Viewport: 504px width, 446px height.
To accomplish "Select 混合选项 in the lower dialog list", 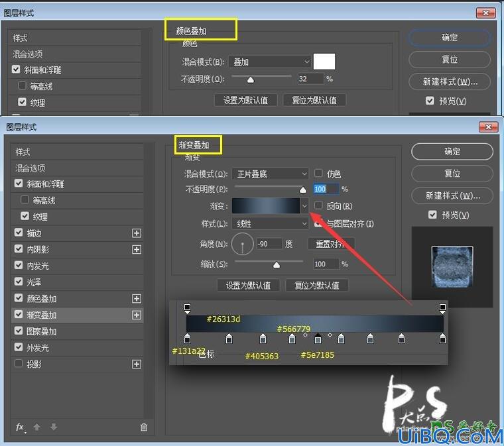I will coord(77,168).
